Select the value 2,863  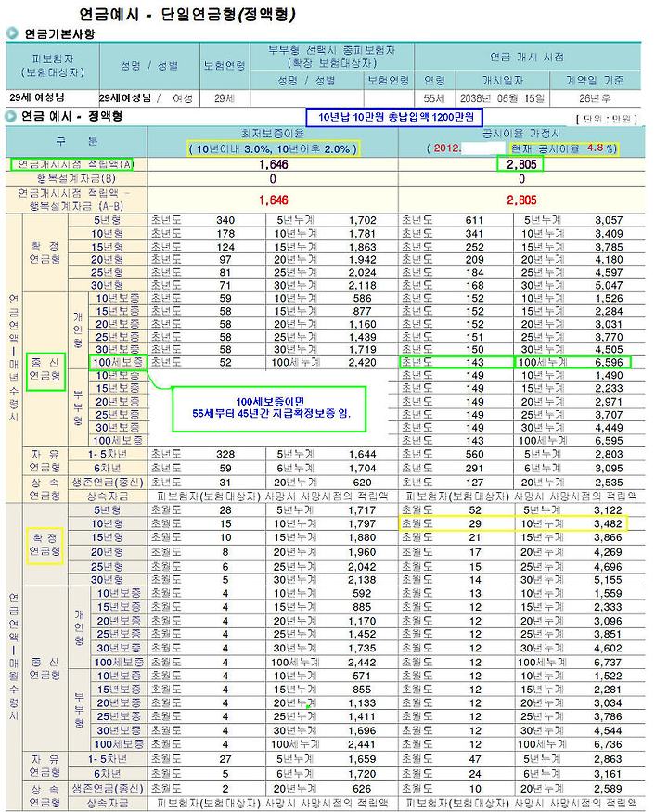pyautogui.click(x=609, y=759)
